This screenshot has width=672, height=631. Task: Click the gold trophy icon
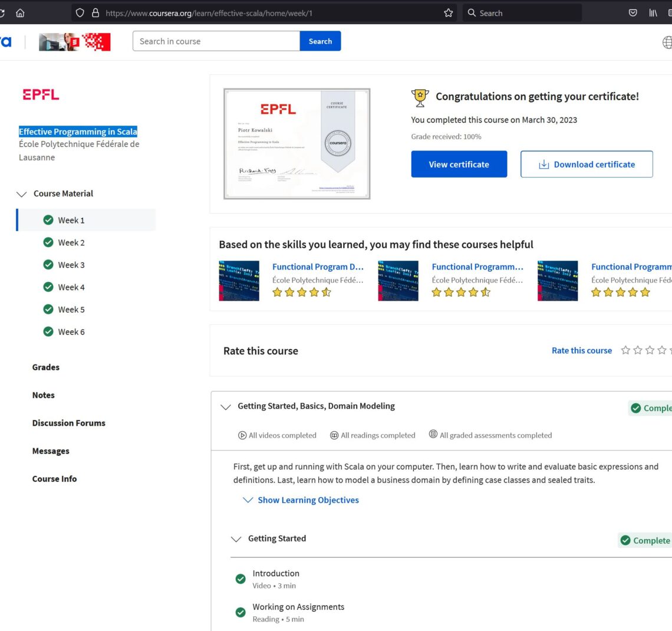420,98
